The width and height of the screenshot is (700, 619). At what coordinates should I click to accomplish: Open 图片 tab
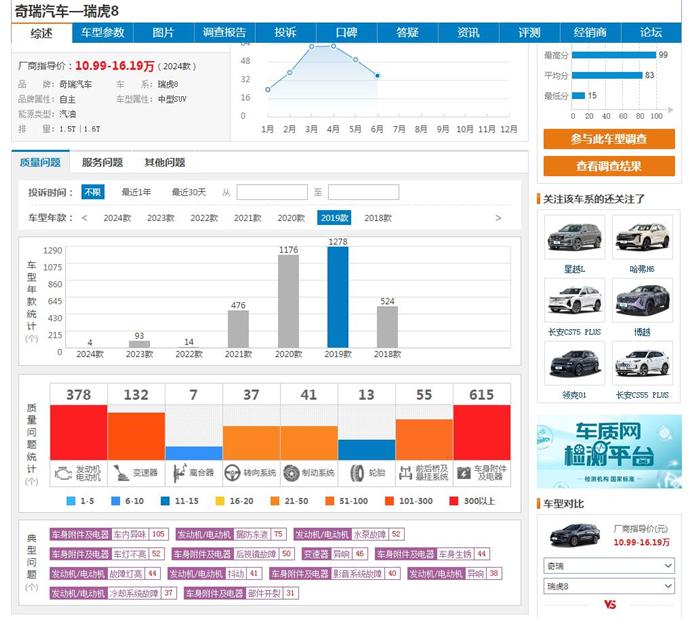click(163, 33)
